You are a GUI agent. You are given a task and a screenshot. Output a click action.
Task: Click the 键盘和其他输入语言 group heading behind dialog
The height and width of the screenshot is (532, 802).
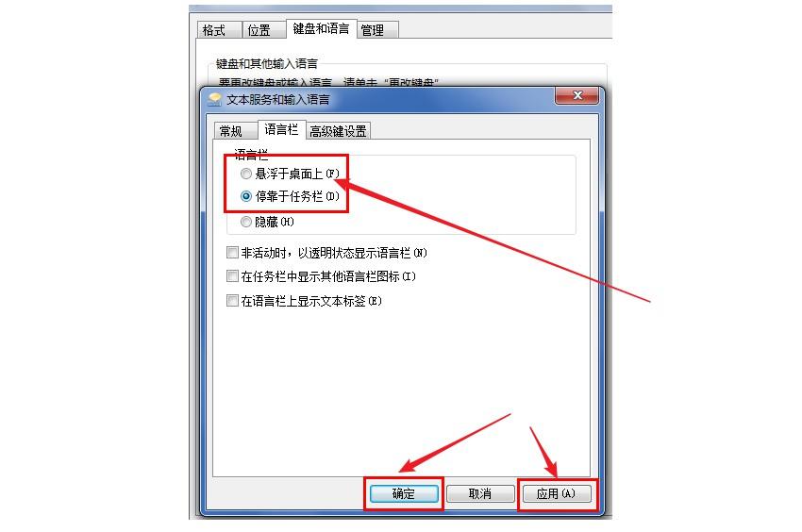pos(267,64)
